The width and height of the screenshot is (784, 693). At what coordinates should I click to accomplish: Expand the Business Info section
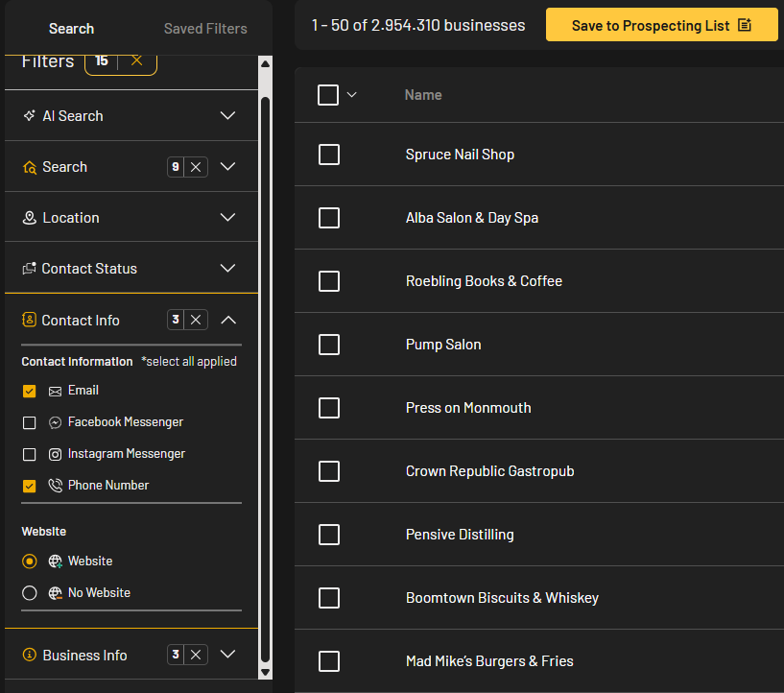[228, 654]
